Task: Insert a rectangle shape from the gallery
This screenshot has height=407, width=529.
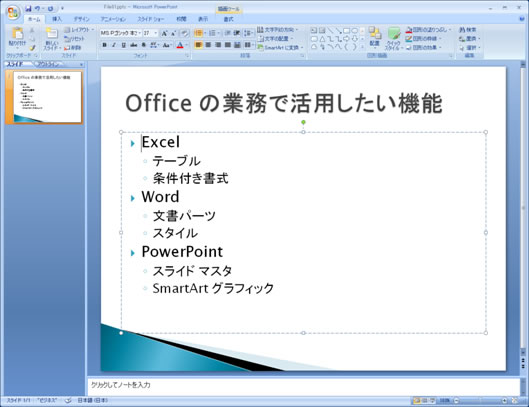Action: click(x=346, y=31)
